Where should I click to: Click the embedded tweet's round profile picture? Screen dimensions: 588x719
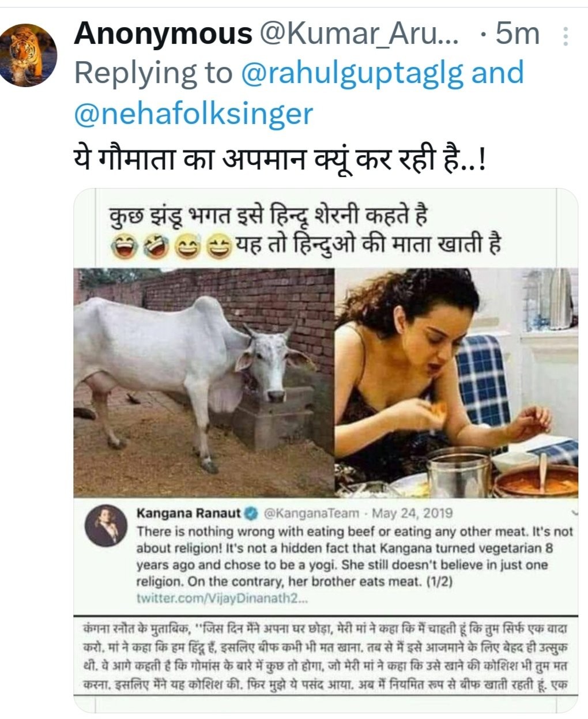(x=105, y=526)
